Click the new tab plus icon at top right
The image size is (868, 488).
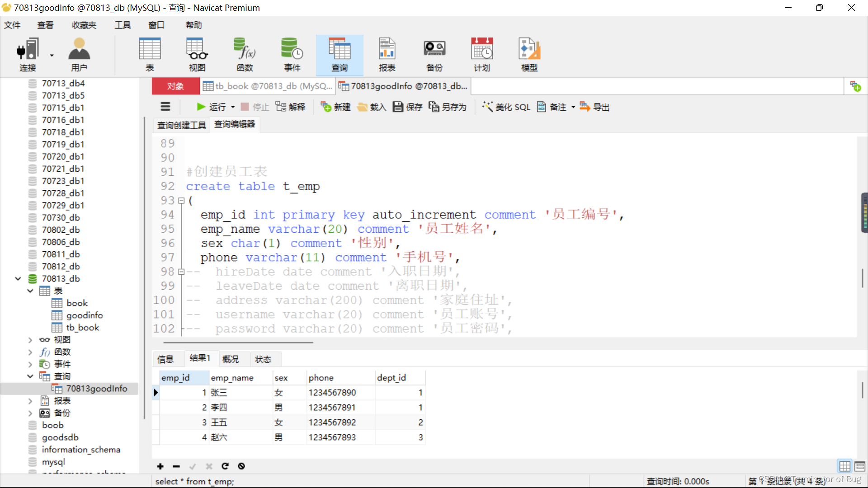[855, 86]
